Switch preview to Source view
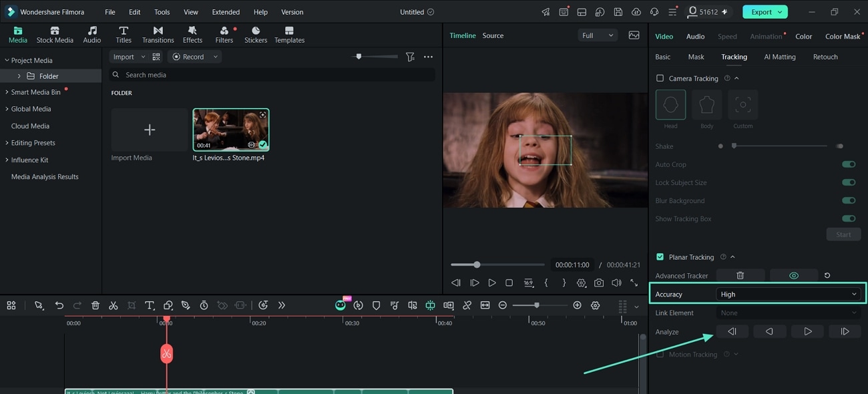The height and width of the screenshot is (394, 868). click(x=493, y=35)
